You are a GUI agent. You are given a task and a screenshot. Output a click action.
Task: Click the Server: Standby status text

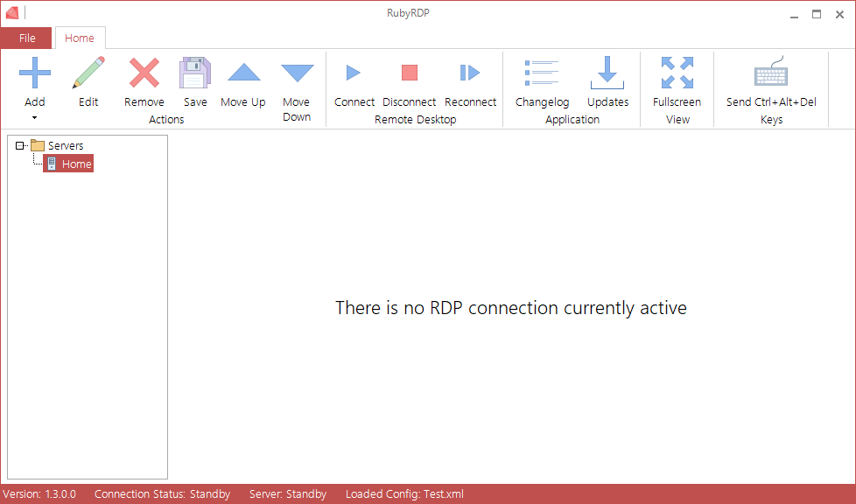tap(288, 494)
